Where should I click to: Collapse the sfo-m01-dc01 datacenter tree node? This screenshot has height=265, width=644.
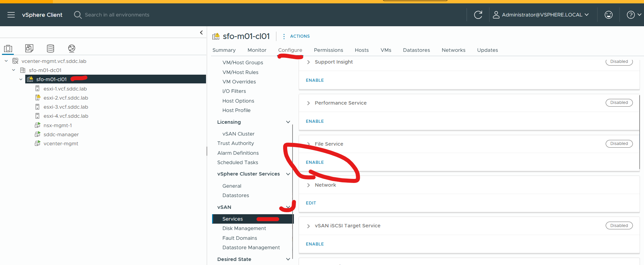(x=13, y=70)
